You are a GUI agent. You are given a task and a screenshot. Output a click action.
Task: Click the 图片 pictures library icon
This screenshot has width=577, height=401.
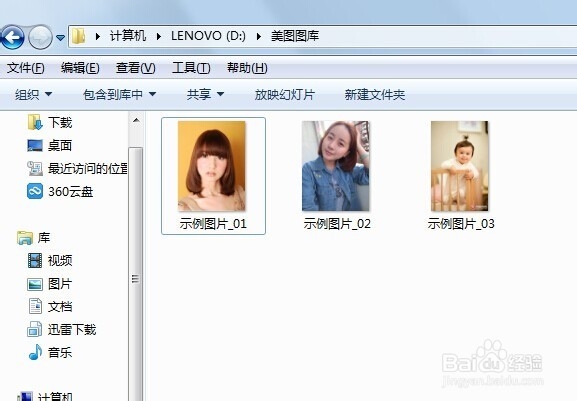[x=35, y=284]
